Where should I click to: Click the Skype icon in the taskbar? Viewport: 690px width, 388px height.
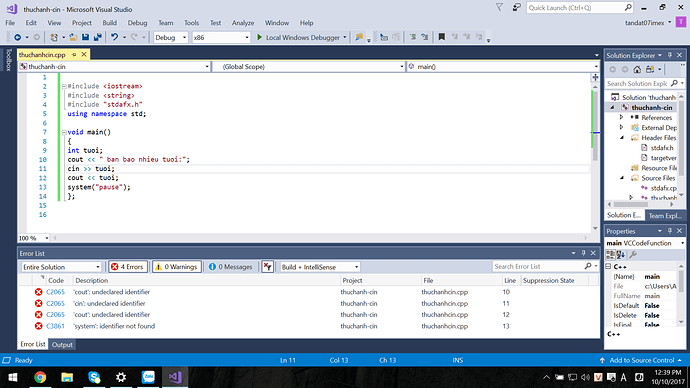tap(94, 377)
